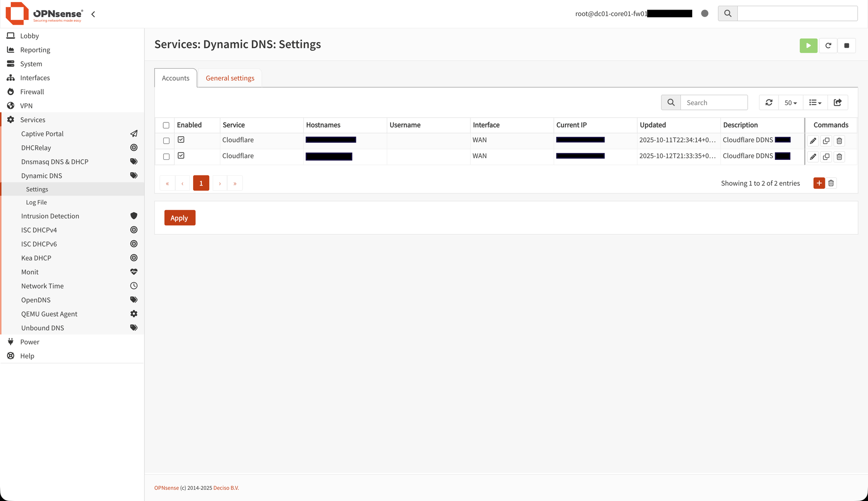Open the Log File menu entry
Viewport: 868px width, 501px height.
[x=36, y=202]
